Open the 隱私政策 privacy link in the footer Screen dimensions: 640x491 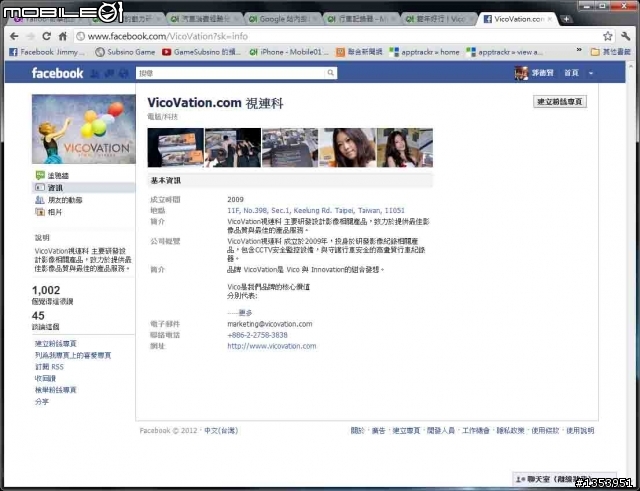tap(510, 431)
